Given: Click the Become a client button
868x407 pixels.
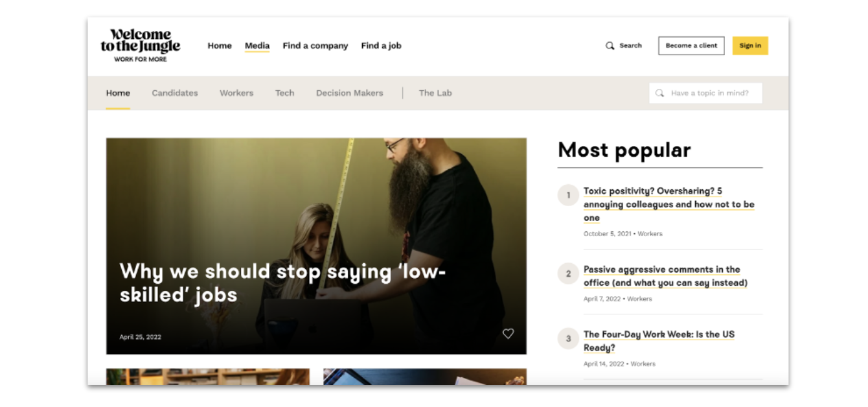Looking at the screenshot, I should click(691, 45).
